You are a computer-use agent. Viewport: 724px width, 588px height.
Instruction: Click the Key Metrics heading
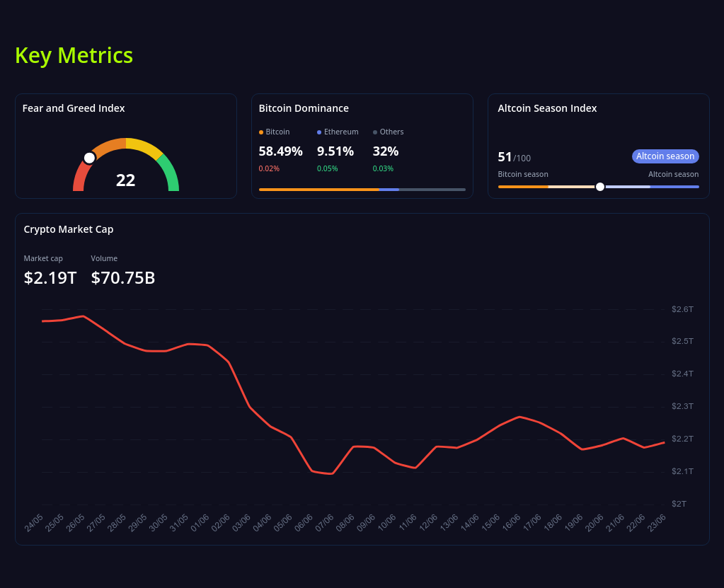(x=74, y=55)
